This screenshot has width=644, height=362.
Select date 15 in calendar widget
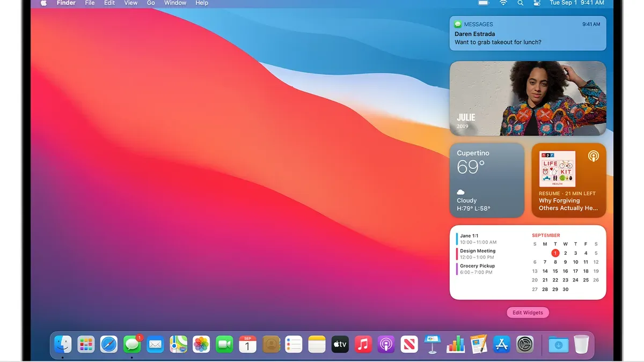[x=555, y=271]
